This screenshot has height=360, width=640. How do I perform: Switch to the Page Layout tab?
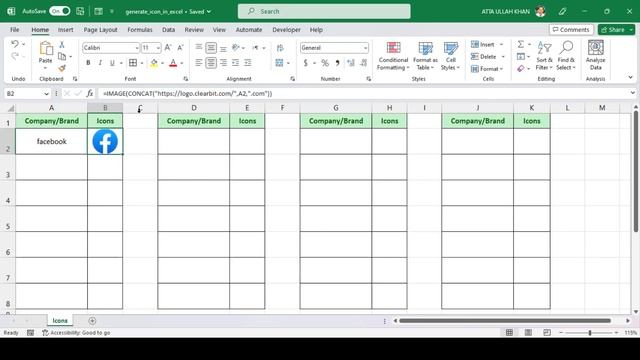pyautogui.click(x=100, y=30)
